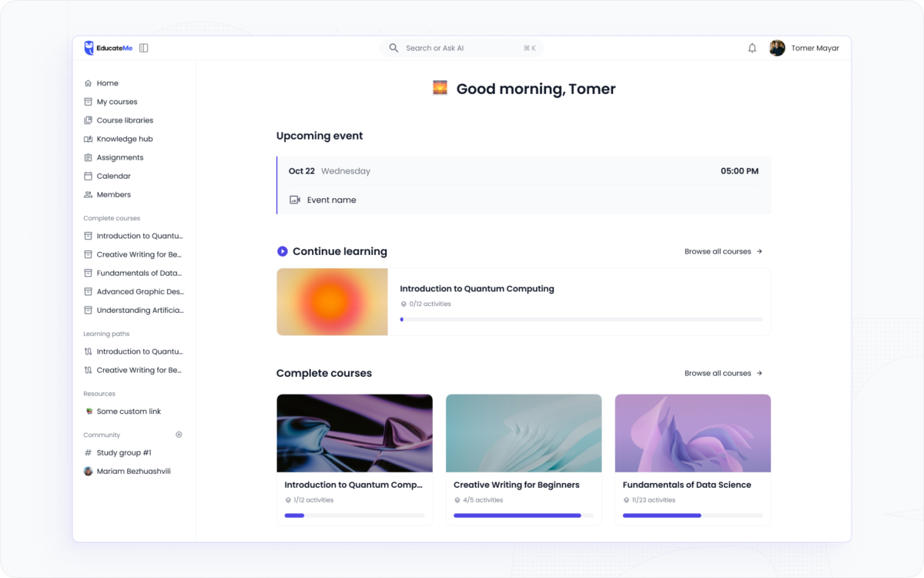This screenshot has width=924, height=578.
Task: Click the search magnifier icon
Action: point(393,48)
